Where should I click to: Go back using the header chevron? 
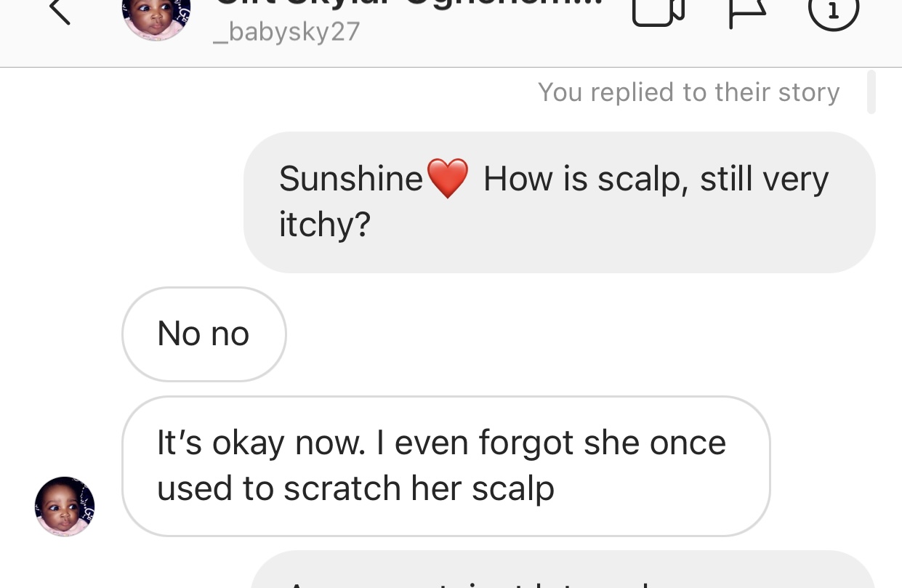[x=59, y=10]
